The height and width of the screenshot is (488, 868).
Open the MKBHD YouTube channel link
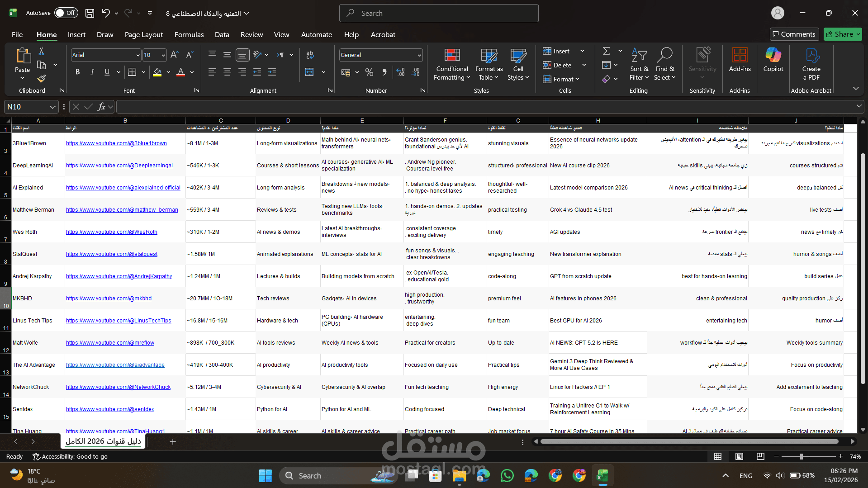(109, 298)
